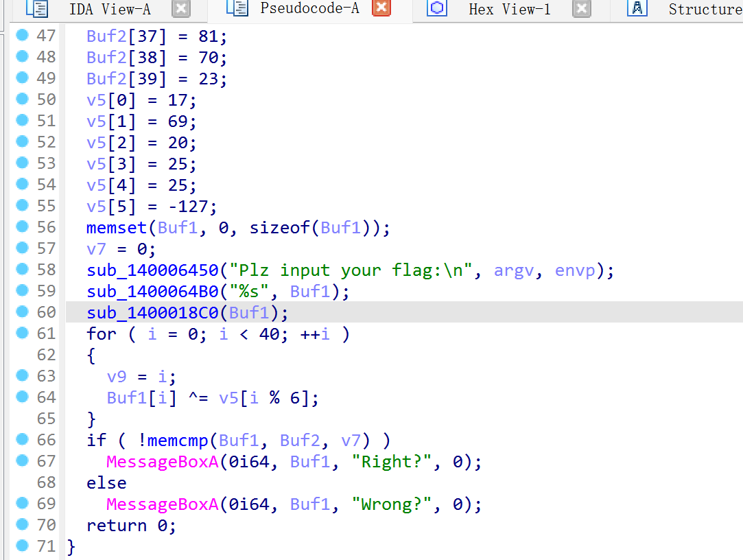Click the else keyword on line 68
The height and width of the screenshot is (560, 743).
click(106, 483)
